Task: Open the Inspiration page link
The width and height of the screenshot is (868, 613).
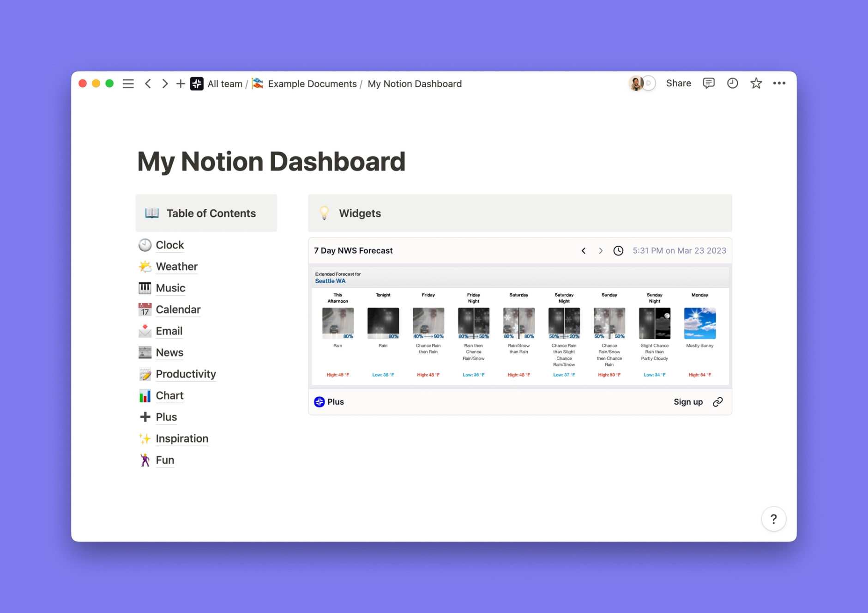Action: click(182, 438)
